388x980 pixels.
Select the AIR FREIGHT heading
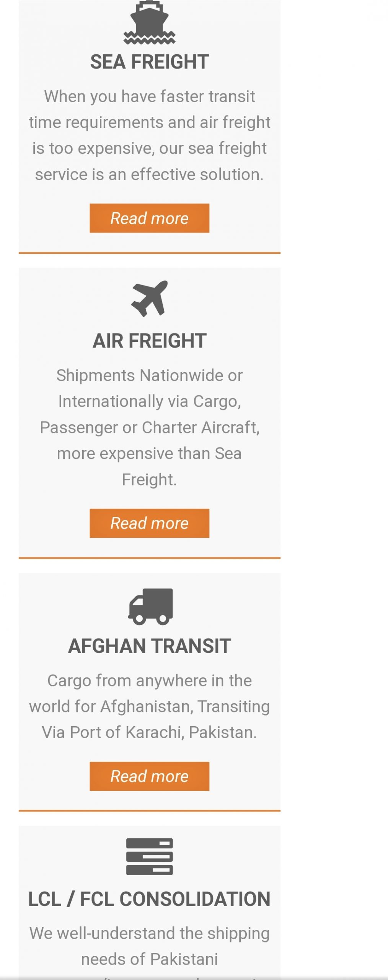click(x=150, y=341)
